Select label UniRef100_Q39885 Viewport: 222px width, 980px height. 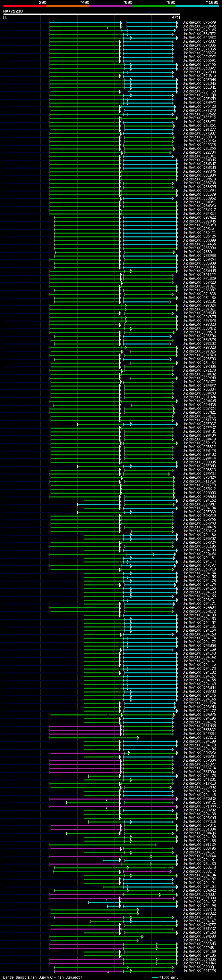[x=199, y=462]
